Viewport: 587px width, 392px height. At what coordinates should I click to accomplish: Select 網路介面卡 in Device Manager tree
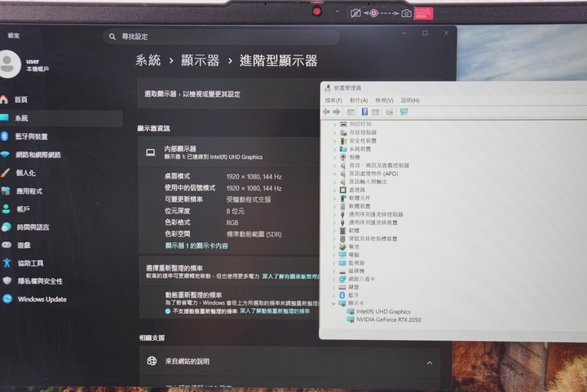[361, 279]
